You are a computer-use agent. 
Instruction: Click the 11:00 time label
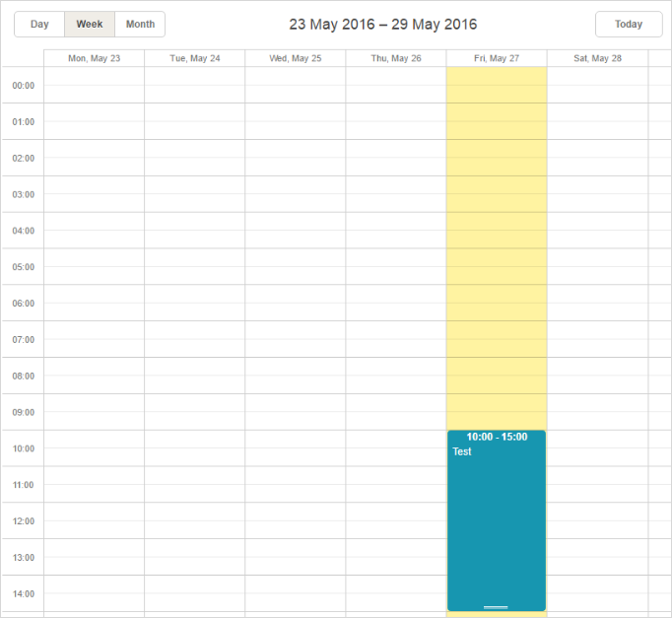(23, 485)
